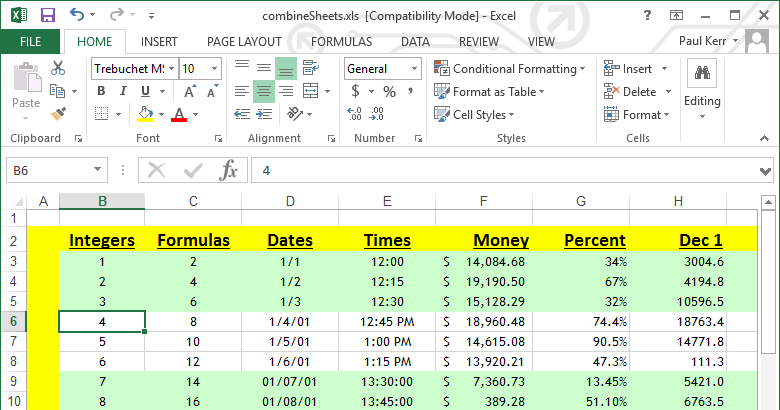Switch to the REVIEW tab
The height and width of the screenshot is (410, 780).
point(479,42)
